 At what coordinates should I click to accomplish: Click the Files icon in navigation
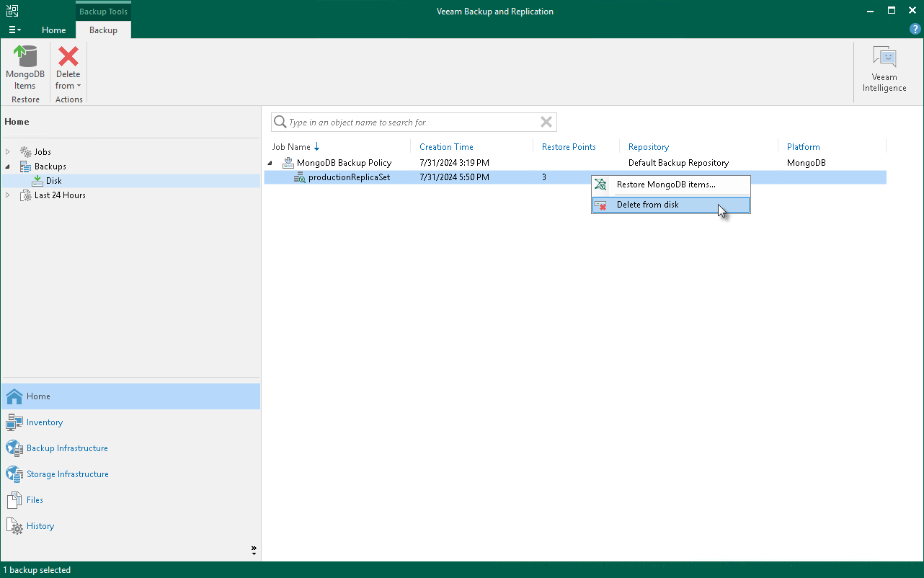click(14, 500)
